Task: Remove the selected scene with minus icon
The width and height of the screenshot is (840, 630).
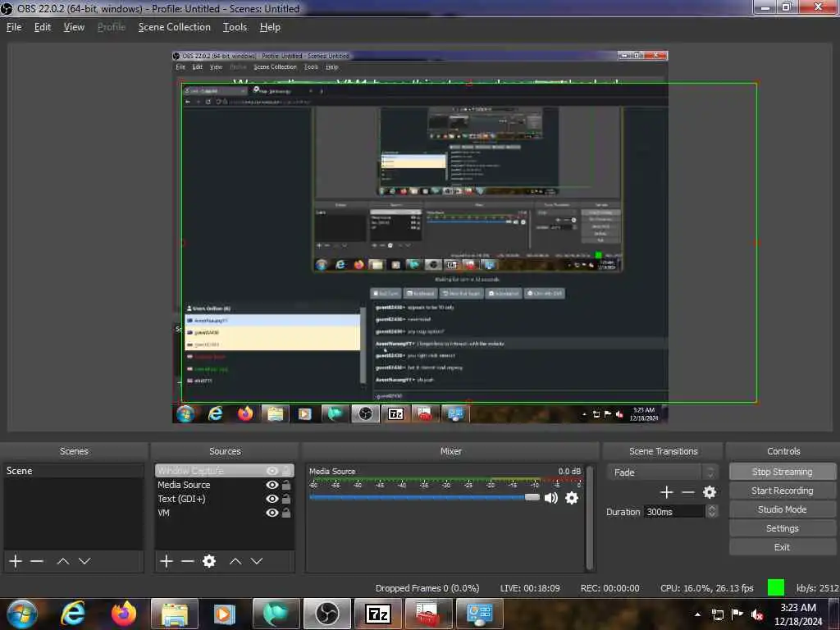Action: pos(37,561)
